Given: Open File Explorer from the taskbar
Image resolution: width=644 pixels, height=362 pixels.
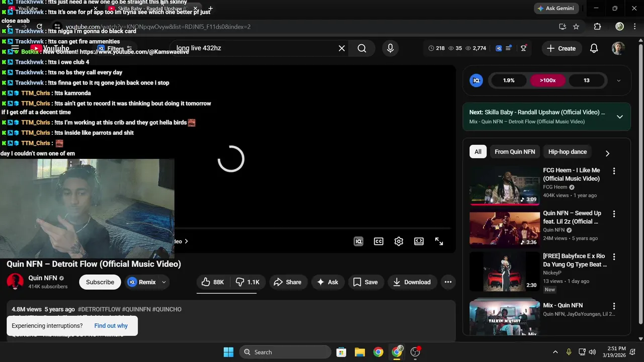Looking at the screenshot, I should [360, 352].
